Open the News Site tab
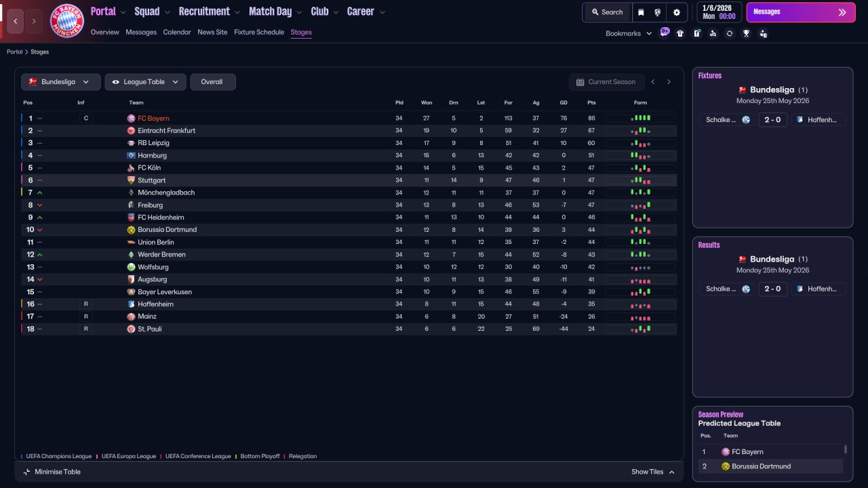 pyautogui.click(x=212, y=32)
